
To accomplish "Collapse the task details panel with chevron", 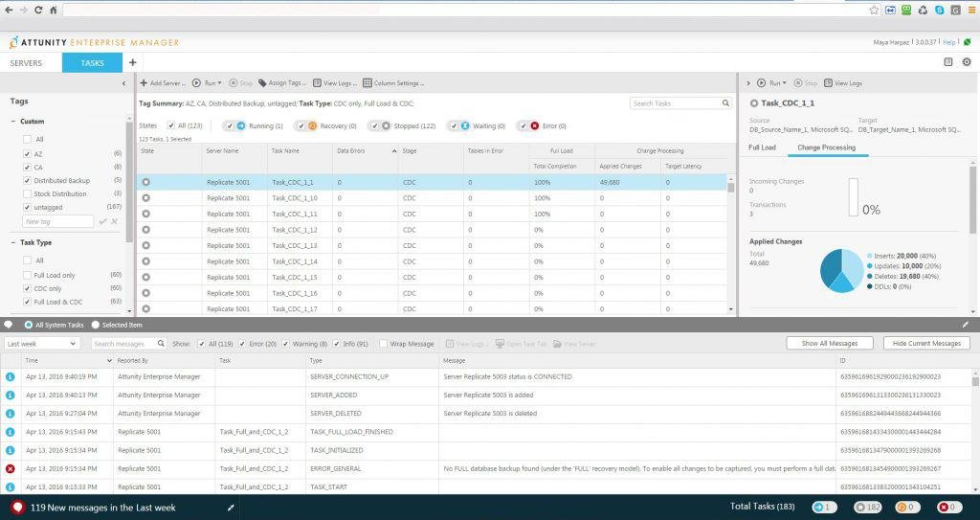I will 748,82.
